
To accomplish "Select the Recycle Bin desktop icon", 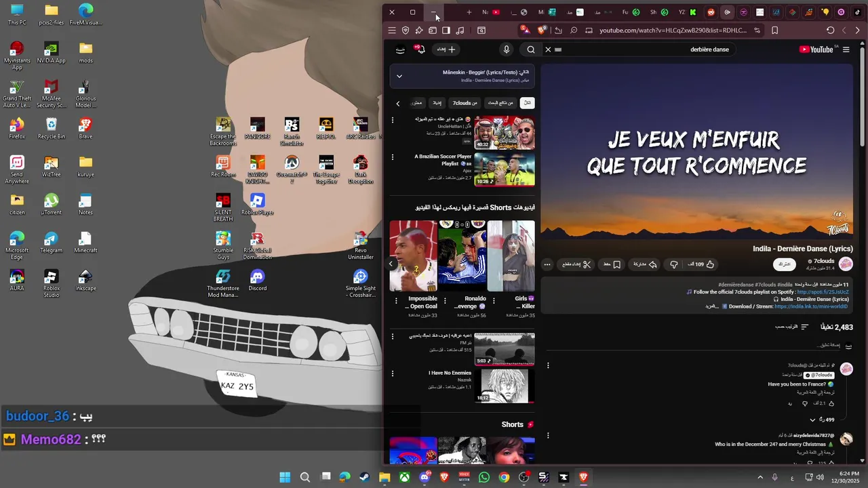I will coord(51,129).
